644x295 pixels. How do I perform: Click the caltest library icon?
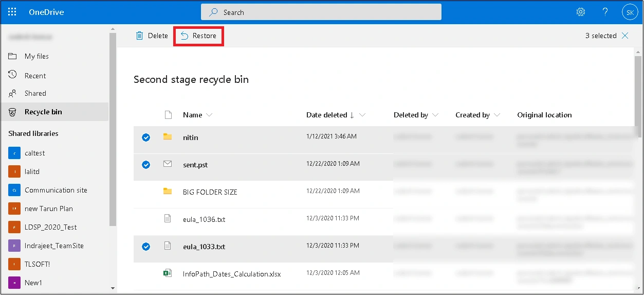click(x=14, y=153)
